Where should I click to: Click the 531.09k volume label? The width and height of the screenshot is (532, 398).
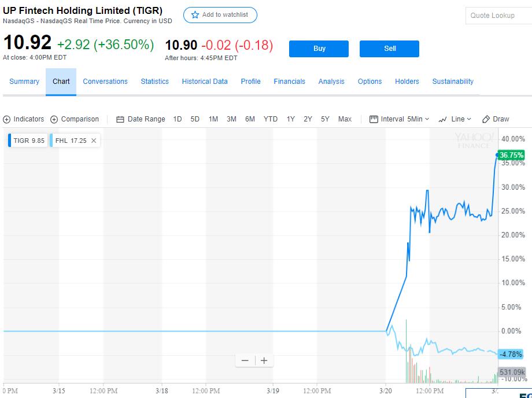512,372
